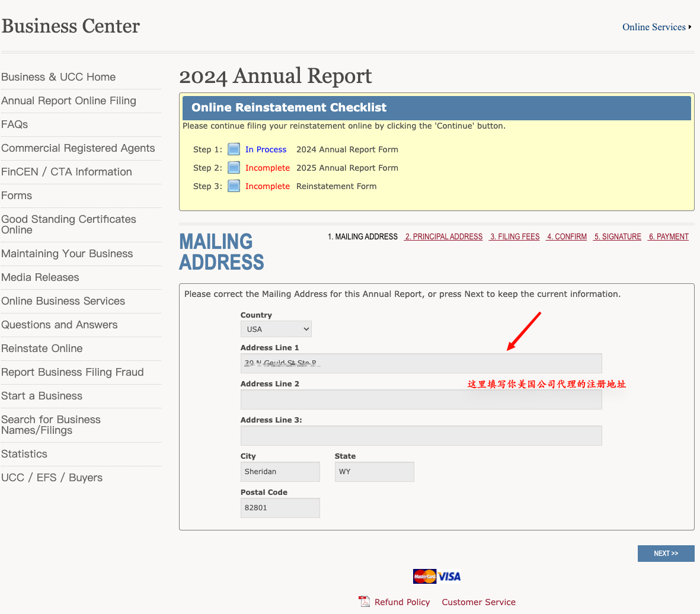Viewport: 700px width, 614px height.
Task: Click the Step 3 checklist box icon
Action: coord(234,186)
